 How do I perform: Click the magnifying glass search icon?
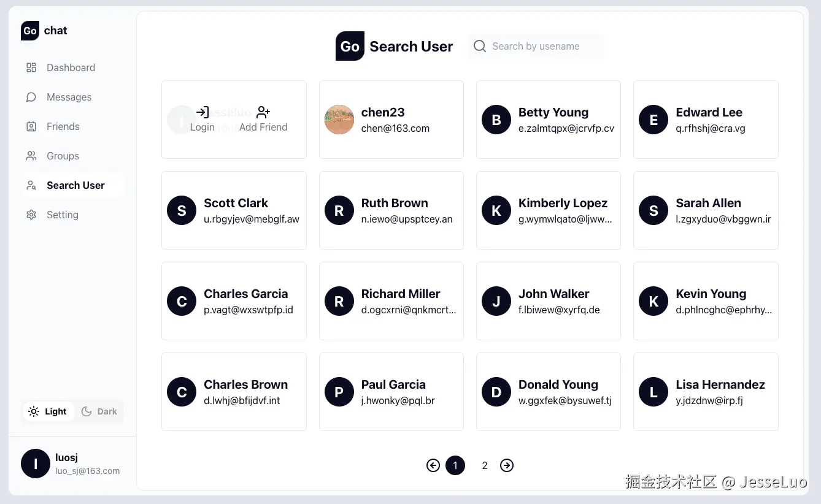point(480,46)
